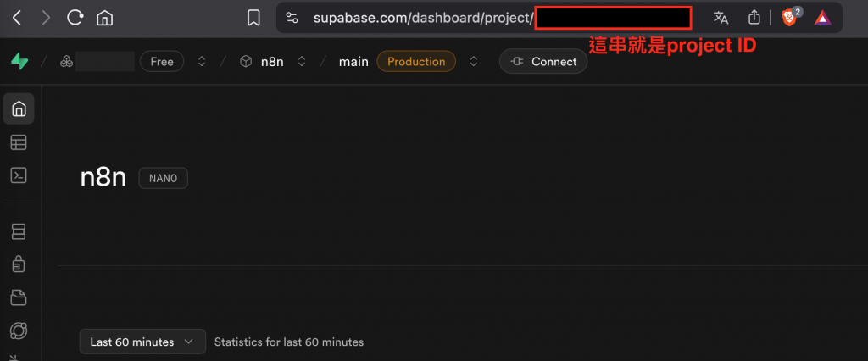Click the Supabase lightning logo
The image size is (868, 361).
click(19, 62)
